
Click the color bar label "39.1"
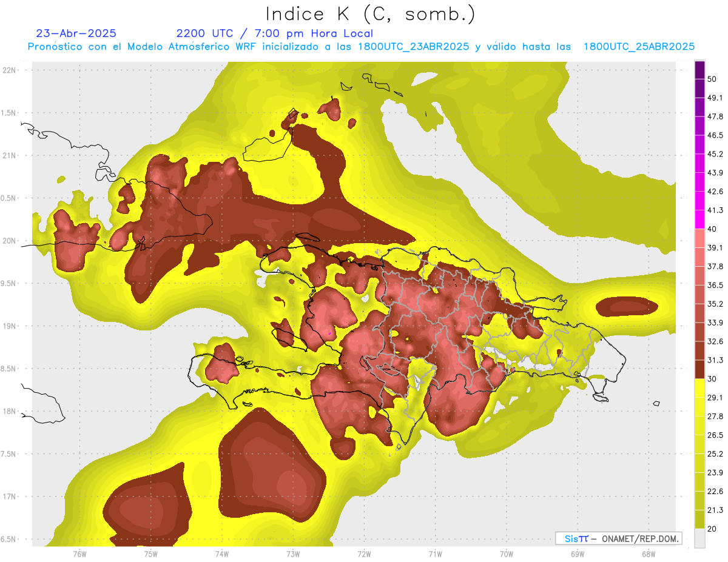(x=715, y=248)
